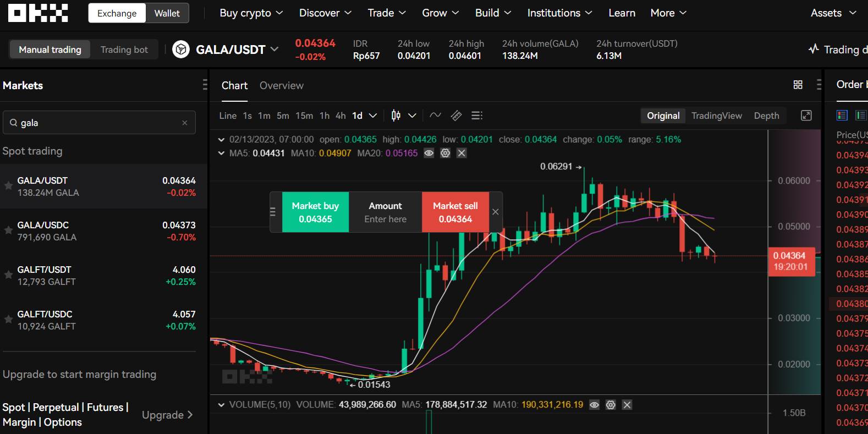
Task: Collapse the OHLC data row chevron
Action: (221, 140)
